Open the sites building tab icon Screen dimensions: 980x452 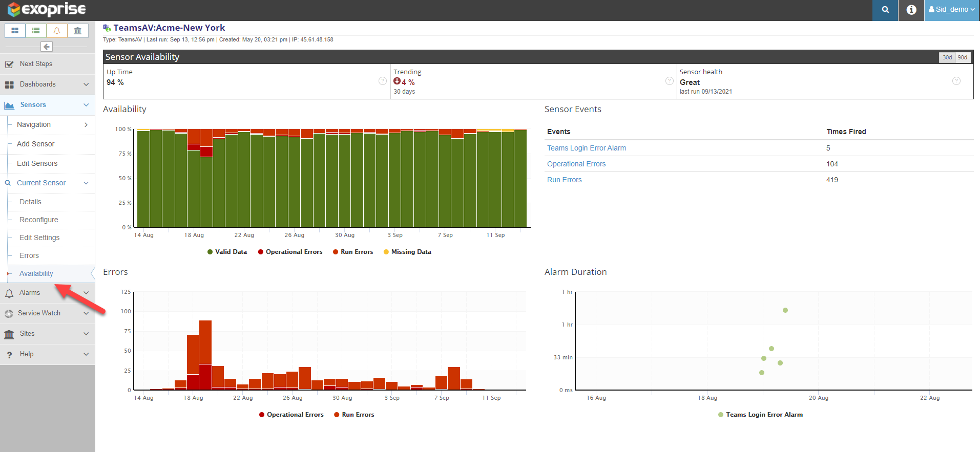coord(78,31)
